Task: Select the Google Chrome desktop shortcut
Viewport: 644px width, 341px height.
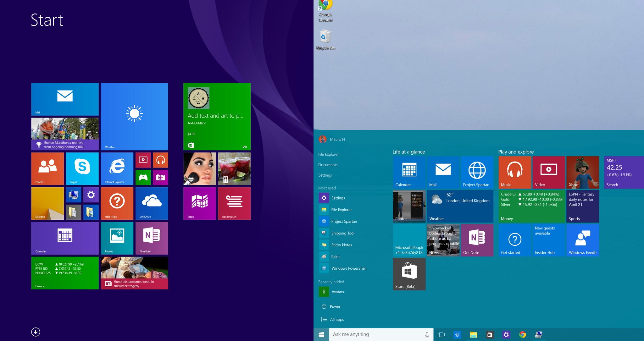Action: coord(325,11)
